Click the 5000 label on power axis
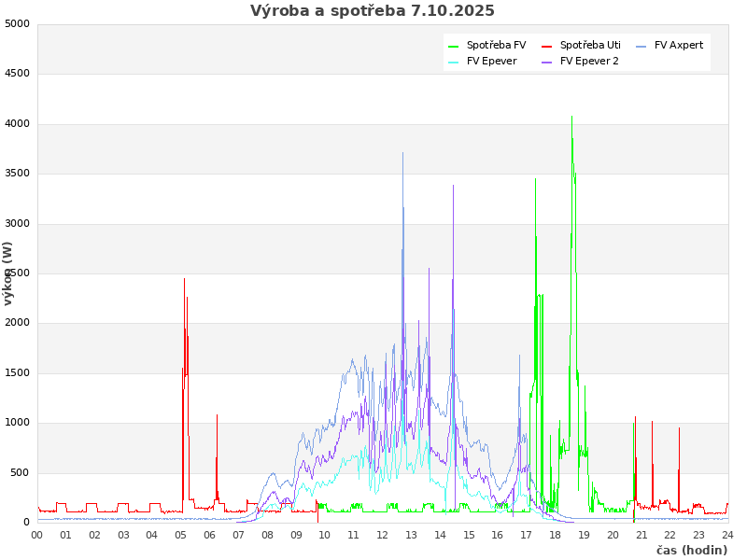747x560 pixels. [x=17, y=24]
